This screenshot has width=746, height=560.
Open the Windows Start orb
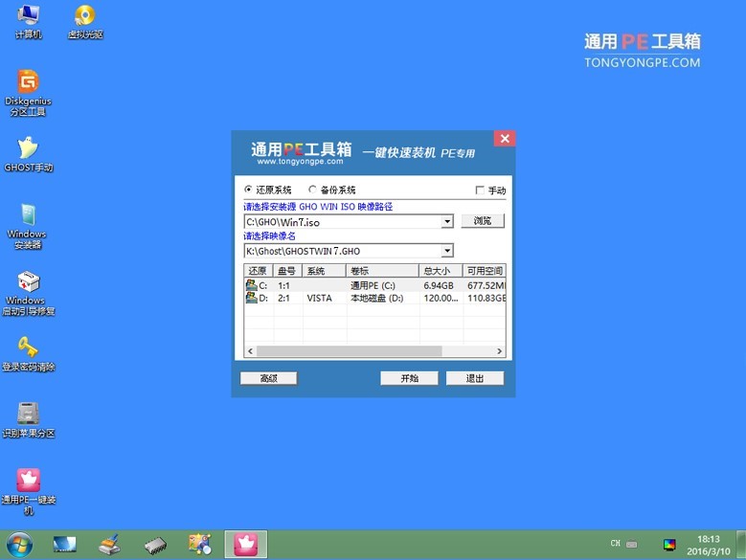click(19, 546)
